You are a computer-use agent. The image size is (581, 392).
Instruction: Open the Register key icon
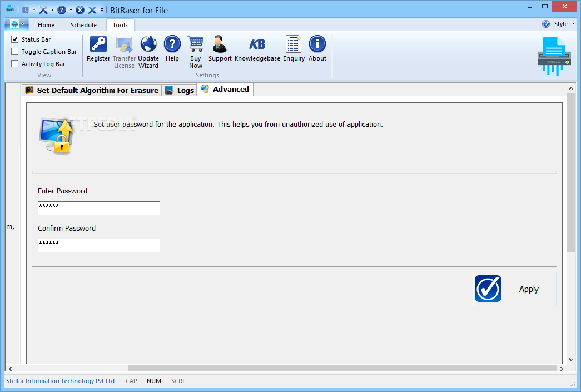(98, 44)
